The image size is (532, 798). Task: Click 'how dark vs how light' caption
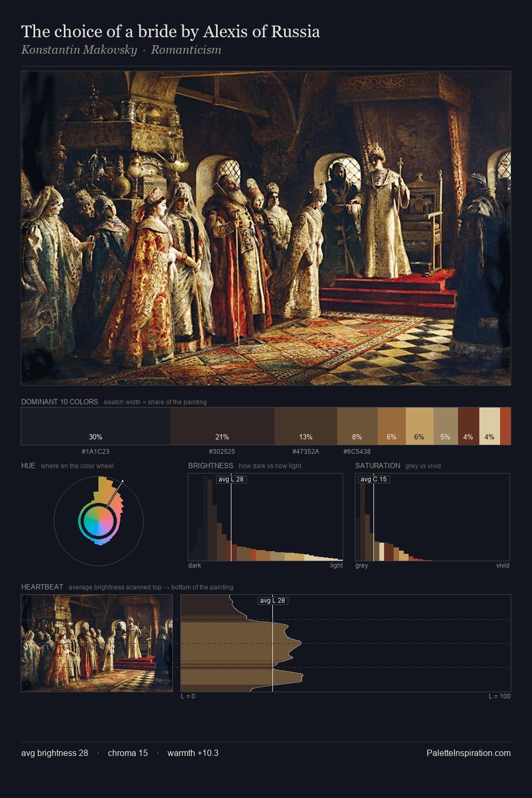click(270, 466)
